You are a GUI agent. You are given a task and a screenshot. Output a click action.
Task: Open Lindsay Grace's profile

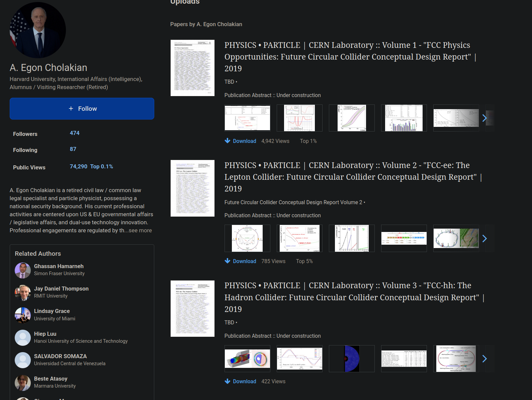tap(52, 311)
